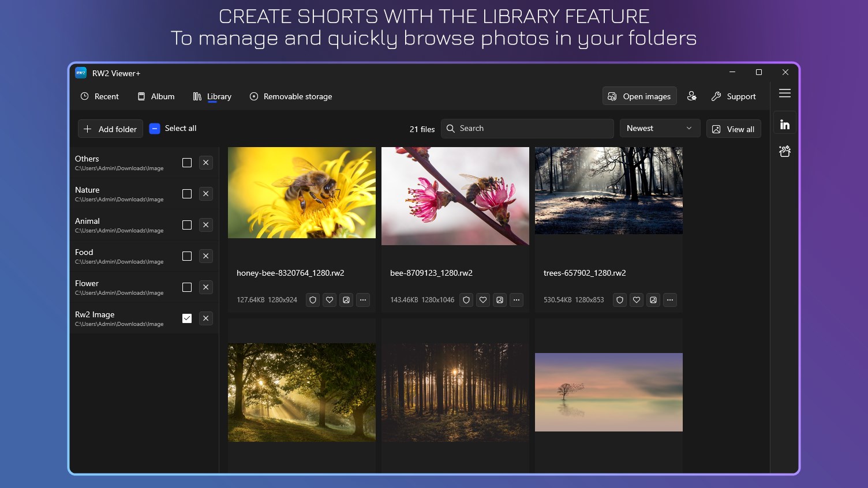Click the favorite heart icon for honey-bee-8320764_1280.rw2
This screenshot has width=868, height=488.
(330, 300)
